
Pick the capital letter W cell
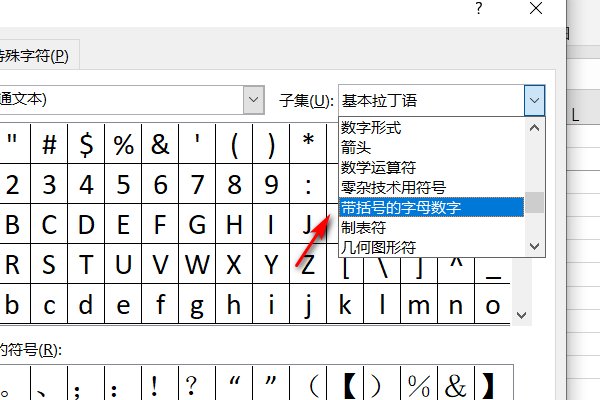click(197, 264)
